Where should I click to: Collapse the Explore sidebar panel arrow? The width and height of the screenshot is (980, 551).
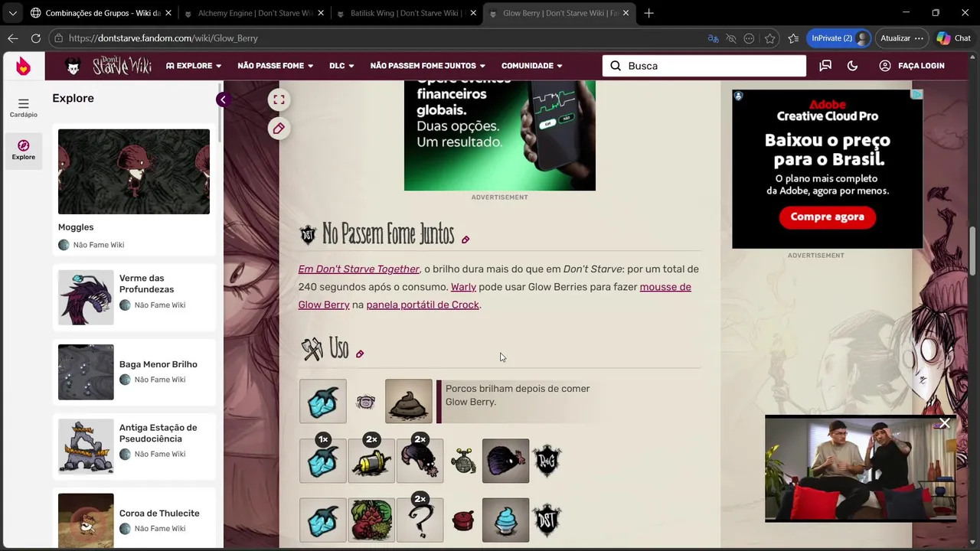click(222, 99)
